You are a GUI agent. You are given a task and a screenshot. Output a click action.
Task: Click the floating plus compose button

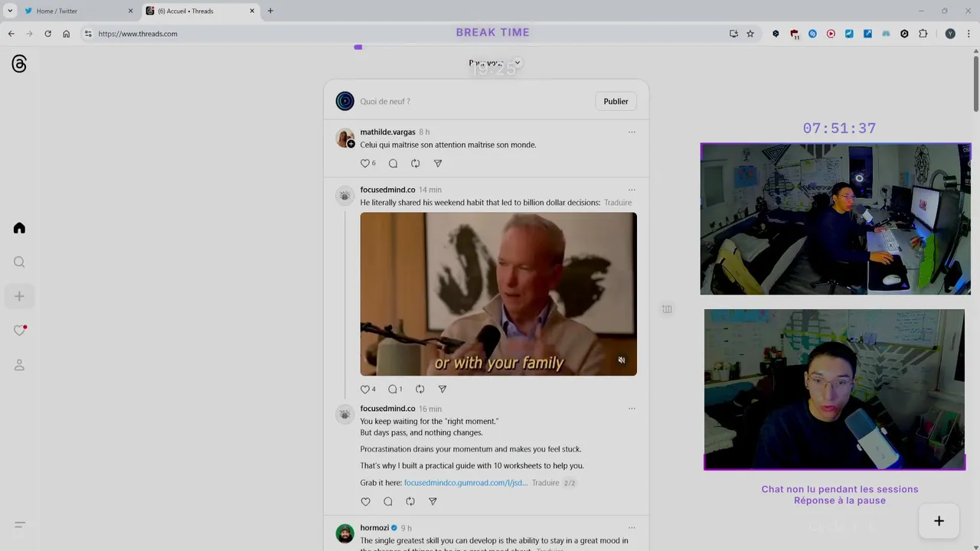(939, 521)
